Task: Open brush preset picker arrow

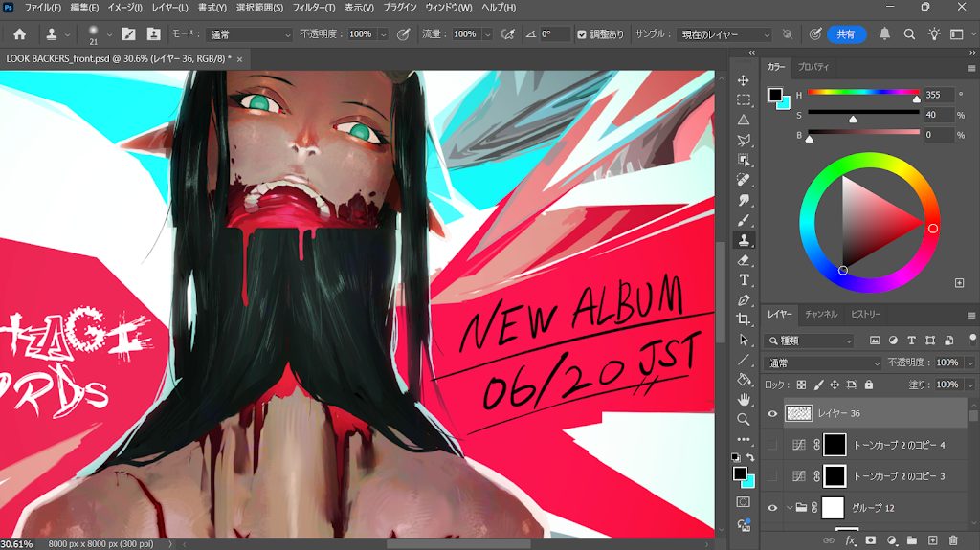Action: pos(109,35)
